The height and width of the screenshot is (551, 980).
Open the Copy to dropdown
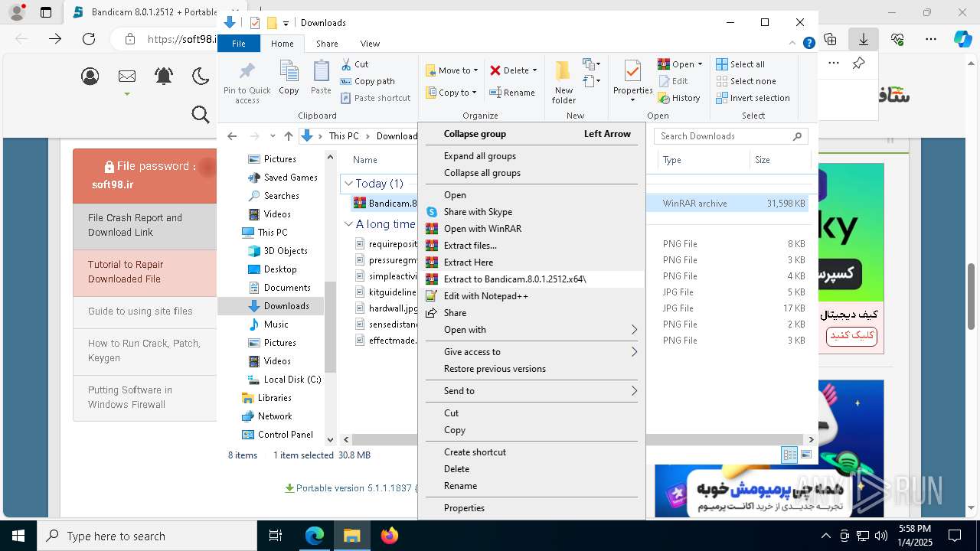pos(452,93)
